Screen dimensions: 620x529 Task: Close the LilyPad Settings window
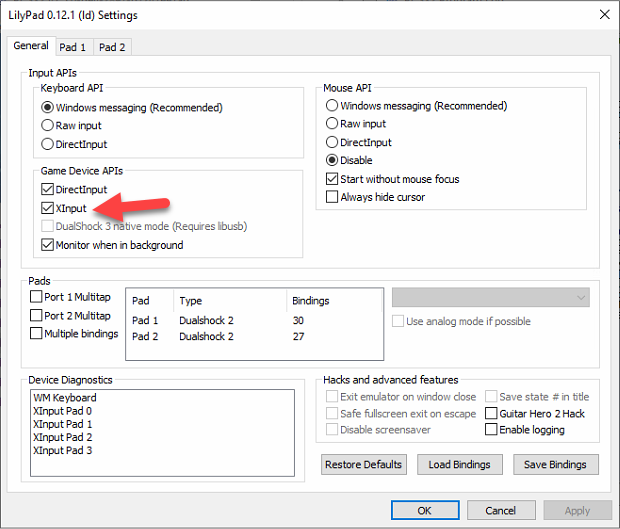click(605, 15)
